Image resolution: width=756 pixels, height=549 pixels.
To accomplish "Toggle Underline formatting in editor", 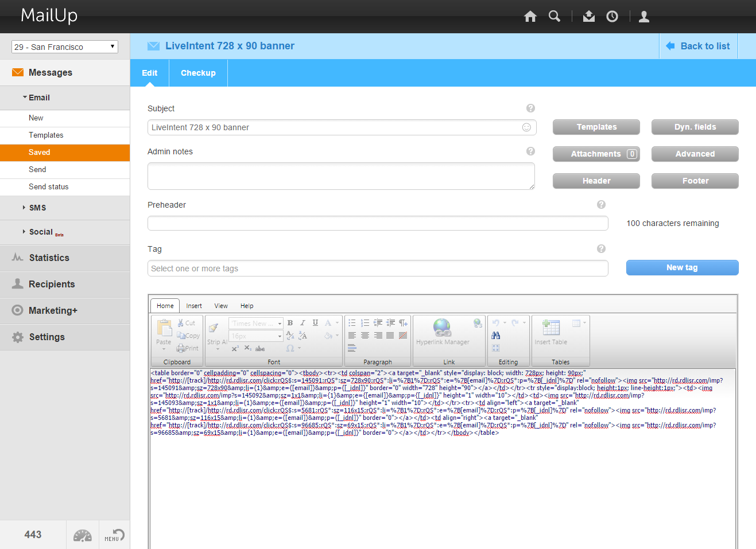I will tap(315, 323).
